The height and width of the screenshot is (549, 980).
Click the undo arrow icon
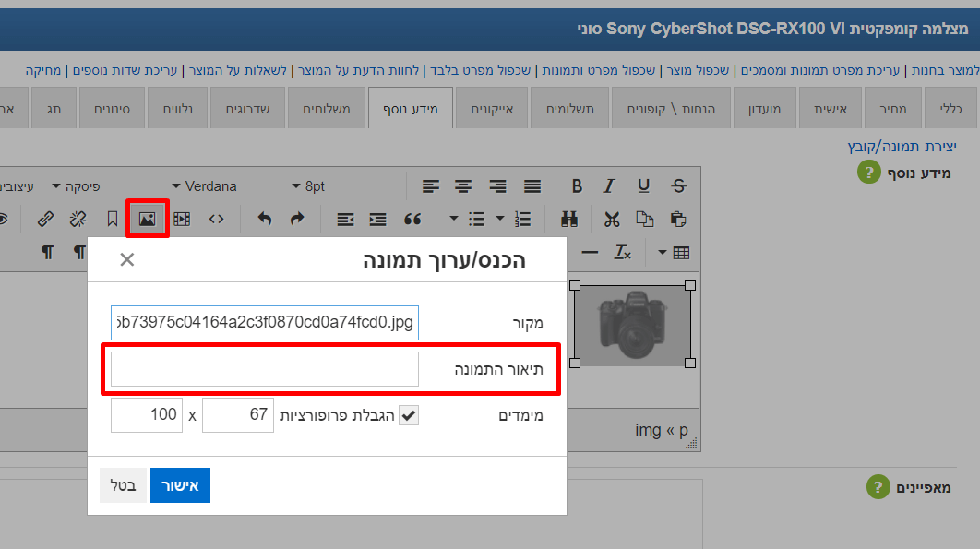(264, 219)
